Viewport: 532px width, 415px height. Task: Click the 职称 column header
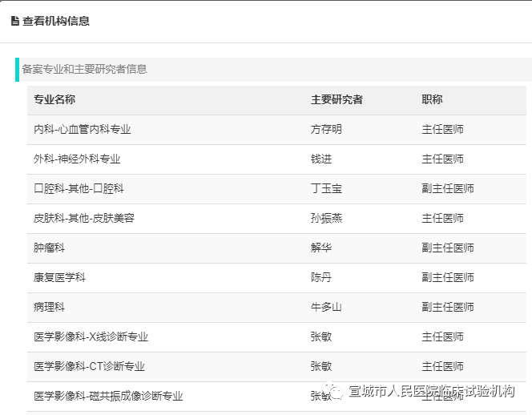(x=432, y=99)
